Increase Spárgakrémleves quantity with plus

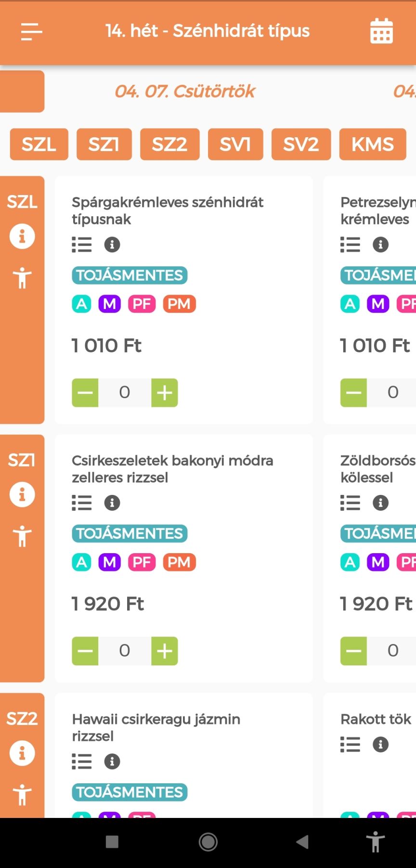(x=165, y=393)
